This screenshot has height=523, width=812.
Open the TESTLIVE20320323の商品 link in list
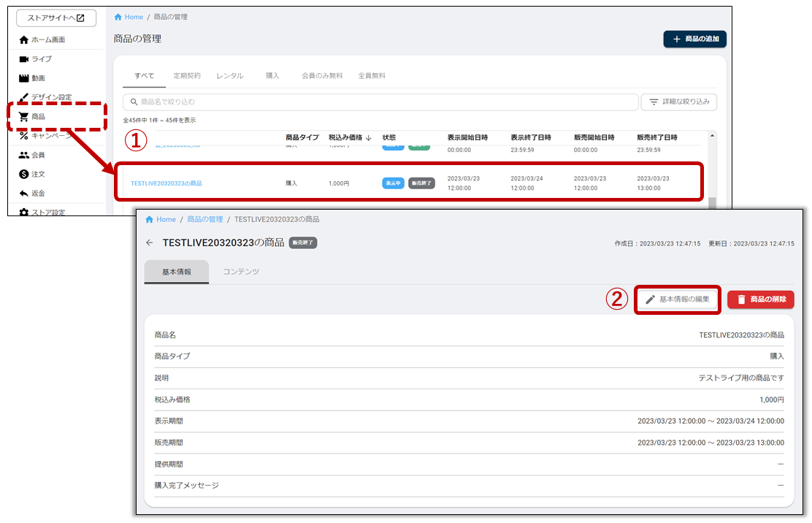(166, 183)
